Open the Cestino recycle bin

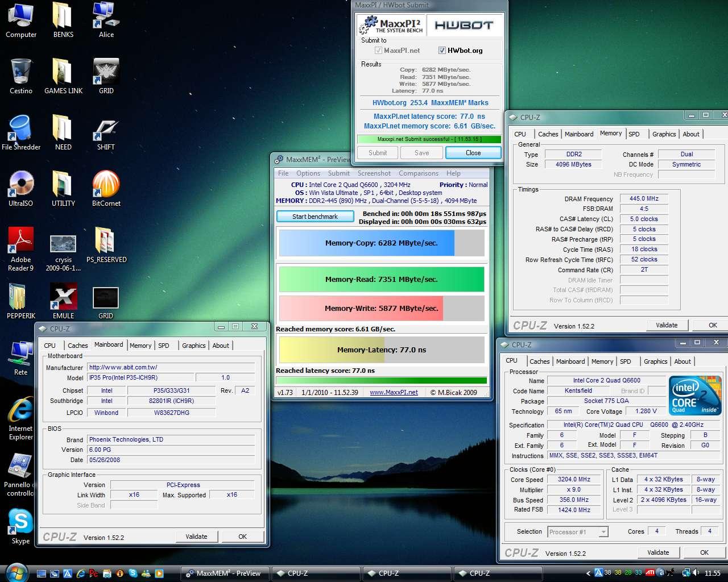pyautogui.click(x=20, y=76)
